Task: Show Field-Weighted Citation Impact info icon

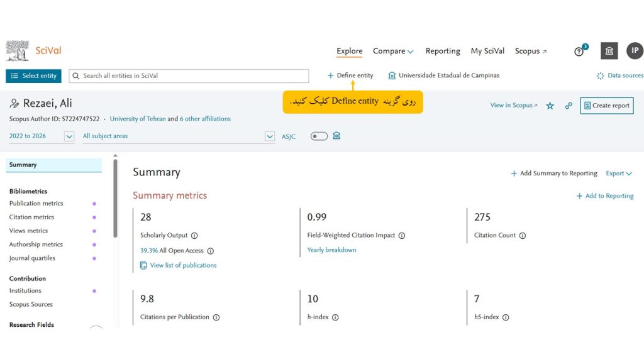Action: pos(402,236)
